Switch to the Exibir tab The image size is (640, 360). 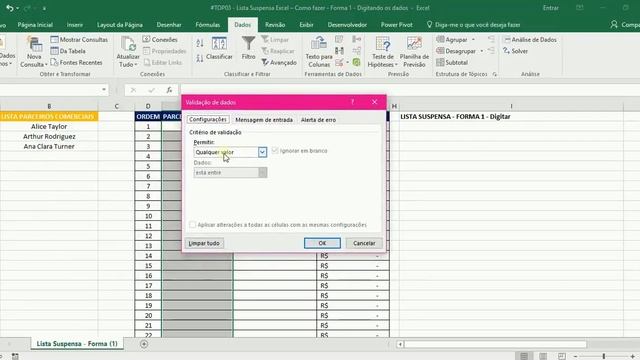pos(306,25)
